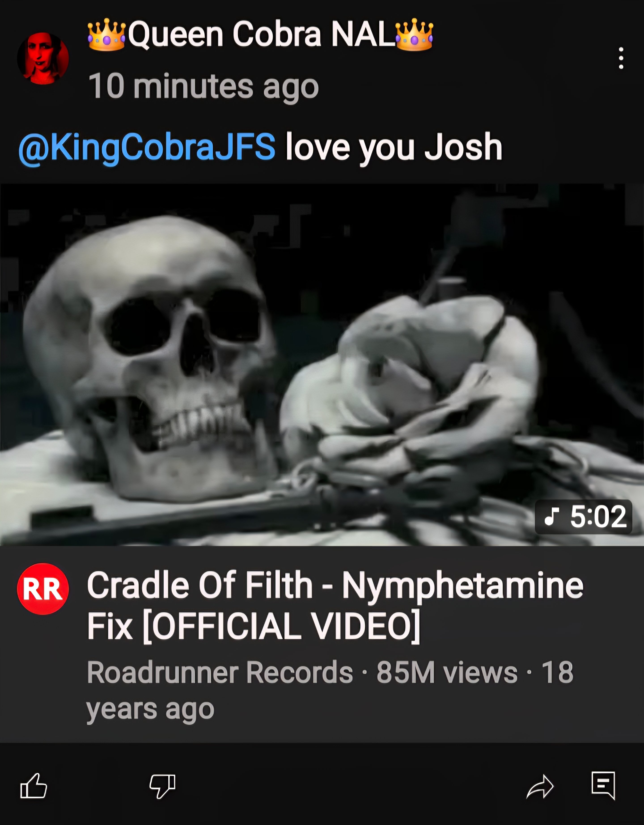
Task: Like the post with thumbs up
Action: point(34,786)
